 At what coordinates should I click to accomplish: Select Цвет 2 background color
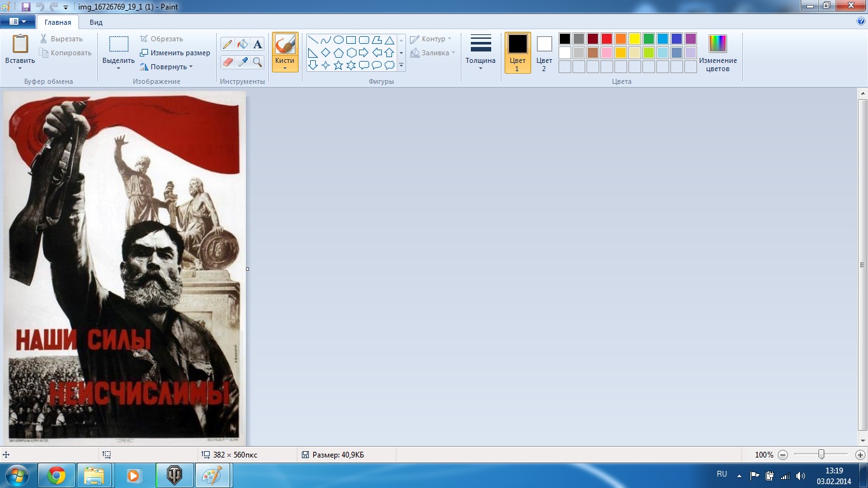[544, 53]
